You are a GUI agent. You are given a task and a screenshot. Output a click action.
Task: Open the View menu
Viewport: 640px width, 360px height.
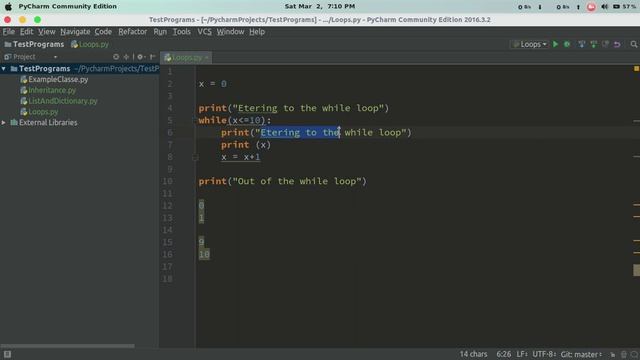click(x=47, y=32)
